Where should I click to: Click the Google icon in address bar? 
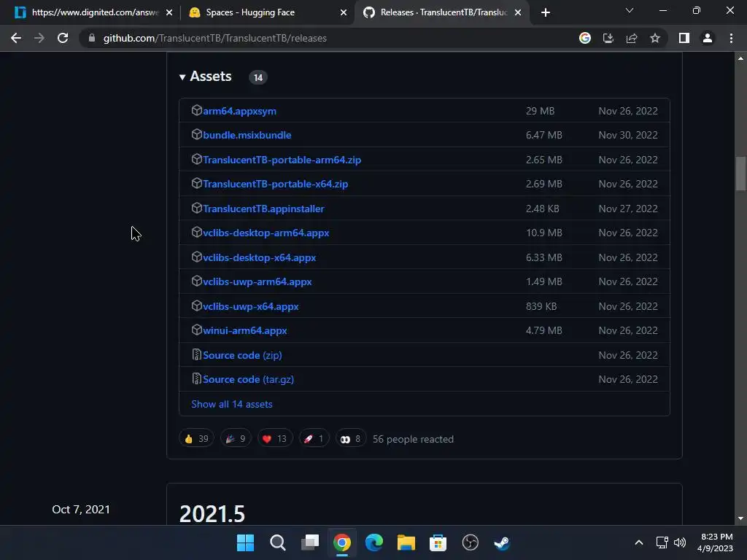tap(585, 38)
